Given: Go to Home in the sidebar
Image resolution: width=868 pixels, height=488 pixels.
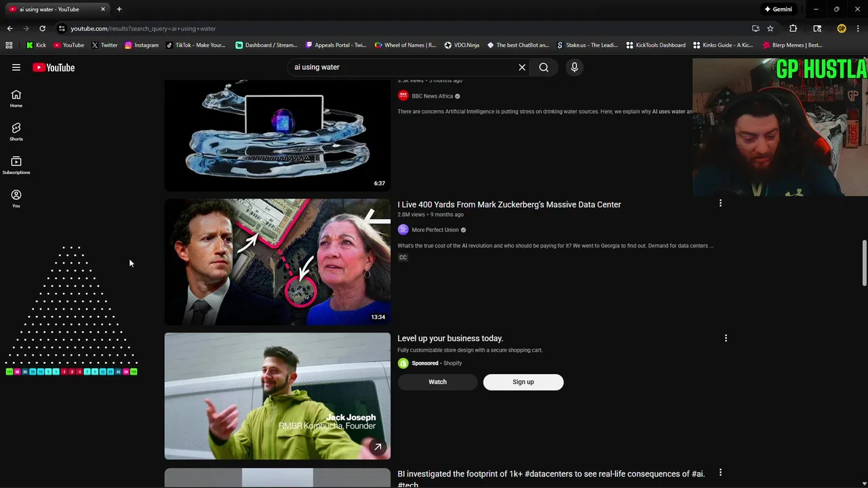Looking at the screenshot, I should coord(16,99).
